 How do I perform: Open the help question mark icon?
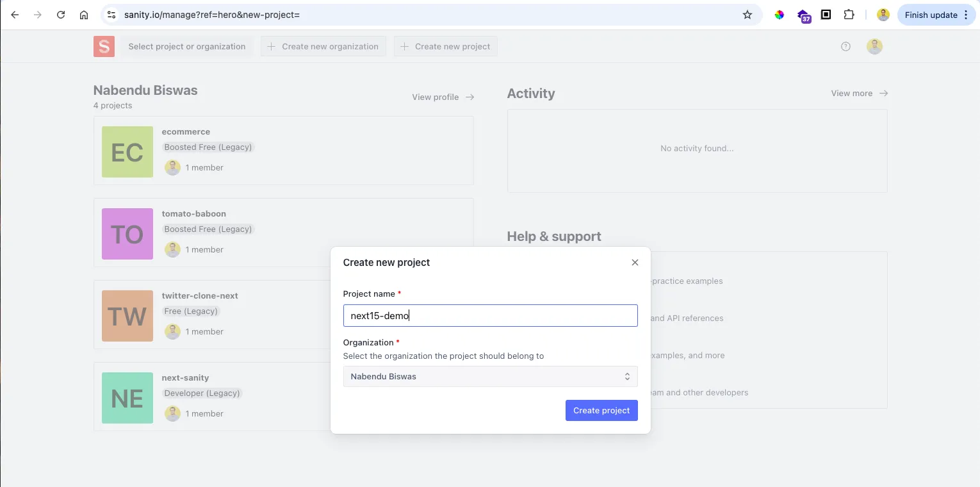(x=845, y=46)
